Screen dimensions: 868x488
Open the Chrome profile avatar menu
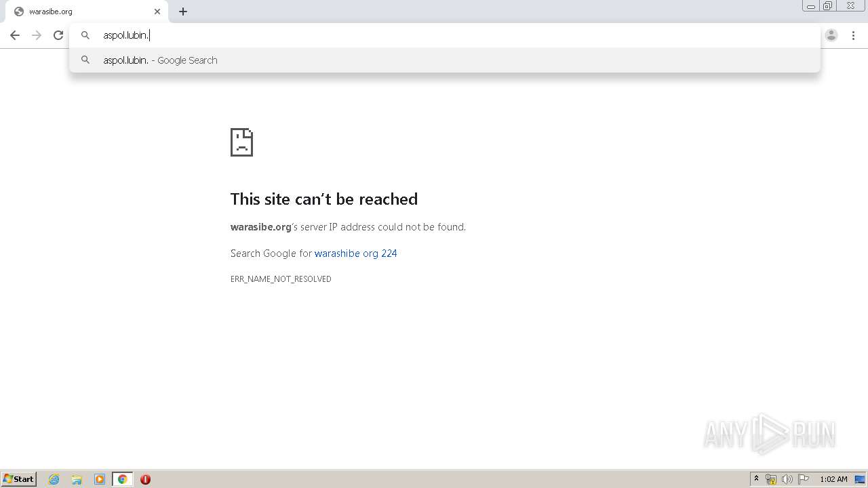coord(831,35)
